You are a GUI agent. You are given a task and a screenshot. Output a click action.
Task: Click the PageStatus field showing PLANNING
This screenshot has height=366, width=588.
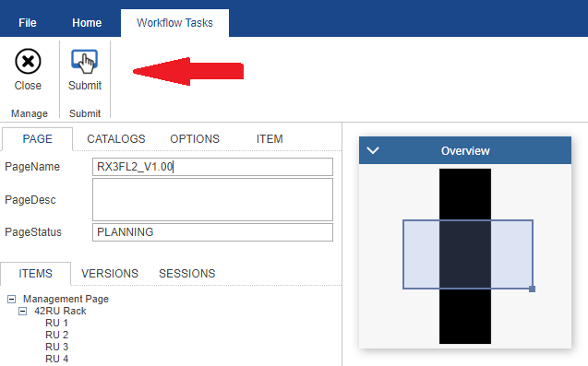212,232
